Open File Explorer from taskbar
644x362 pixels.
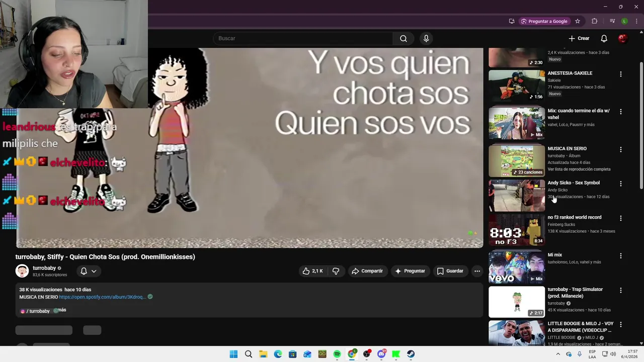pos(263,354)
